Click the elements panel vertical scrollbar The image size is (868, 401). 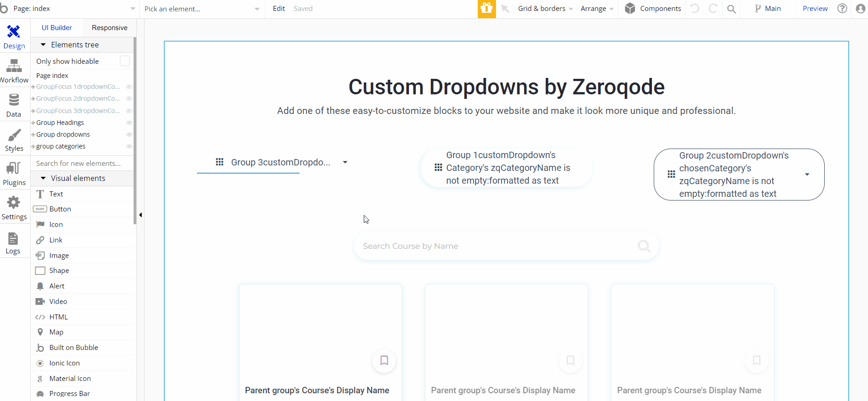pyautogui.click(x=135, y=131)
